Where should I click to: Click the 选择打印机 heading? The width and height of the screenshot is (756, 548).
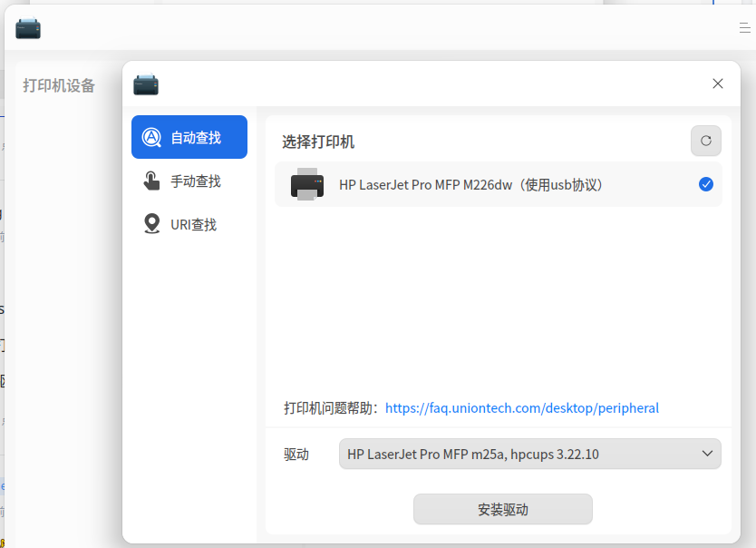click(318, 142)
